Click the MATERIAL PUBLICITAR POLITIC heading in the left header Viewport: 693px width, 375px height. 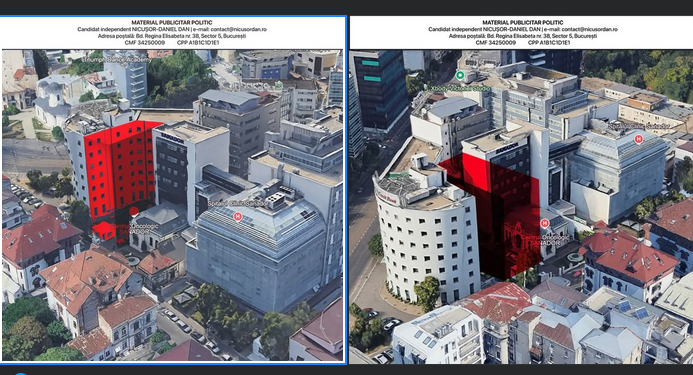click(x=172, y=22)
